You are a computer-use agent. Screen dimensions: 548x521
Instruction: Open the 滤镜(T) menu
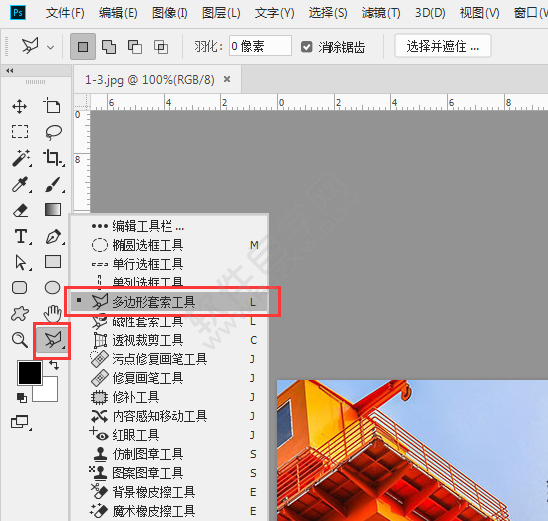381,13
